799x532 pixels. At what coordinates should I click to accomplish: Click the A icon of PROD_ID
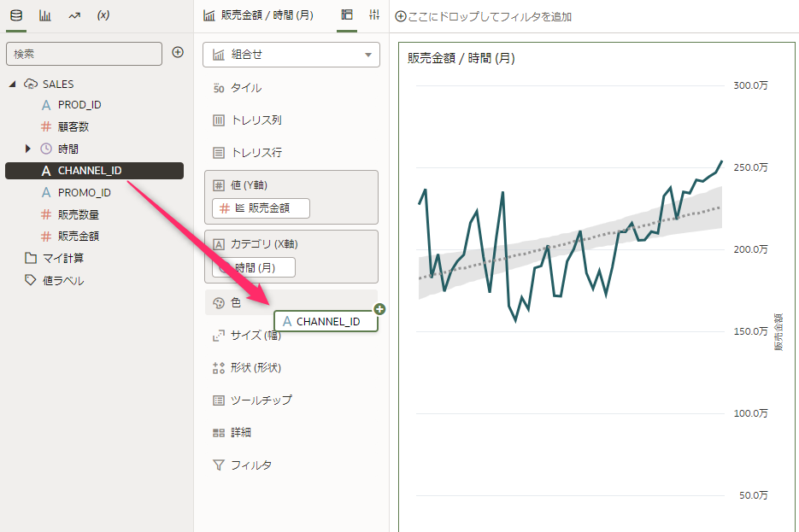coord(46,105)
